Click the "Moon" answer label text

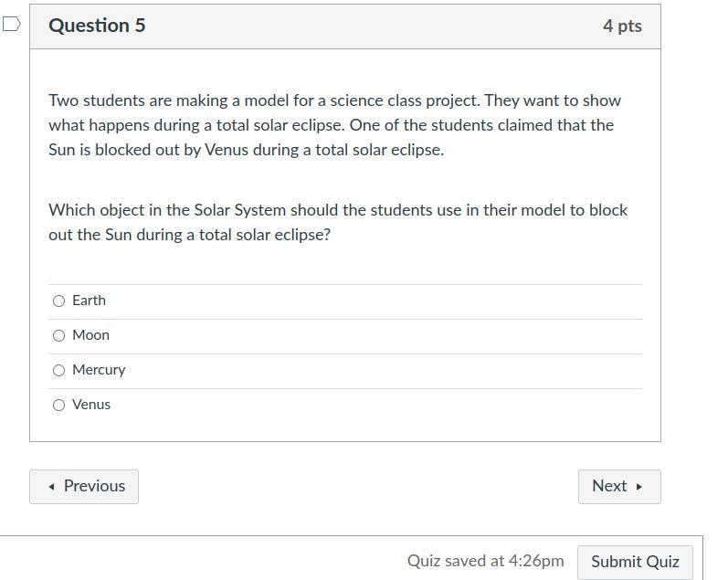[90, 335]
